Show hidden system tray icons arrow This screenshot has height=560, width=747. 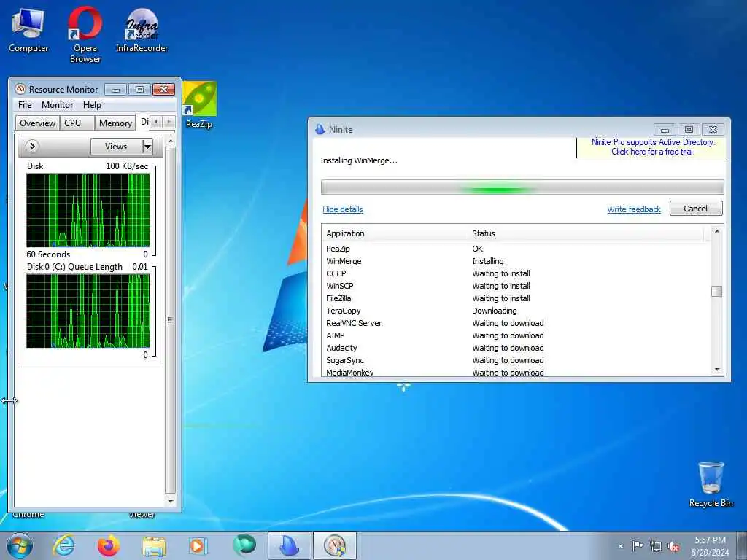click(620, 547)
